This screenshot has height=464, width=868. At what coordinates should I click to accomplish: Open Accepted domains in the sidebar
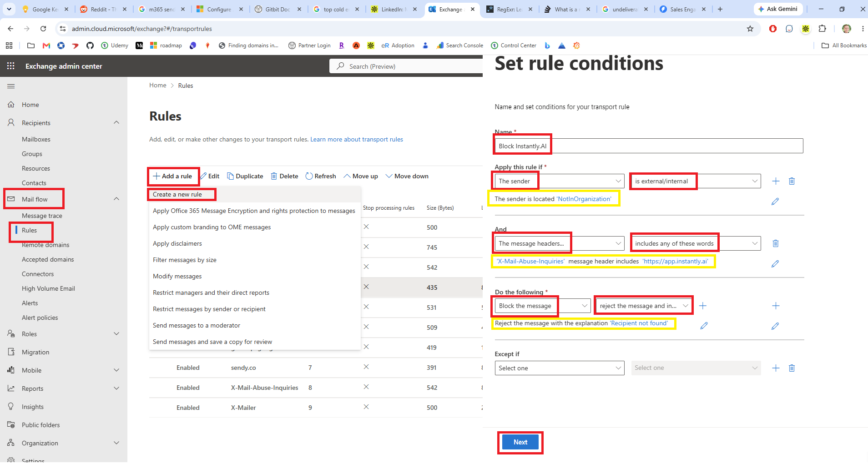[48, 259]
